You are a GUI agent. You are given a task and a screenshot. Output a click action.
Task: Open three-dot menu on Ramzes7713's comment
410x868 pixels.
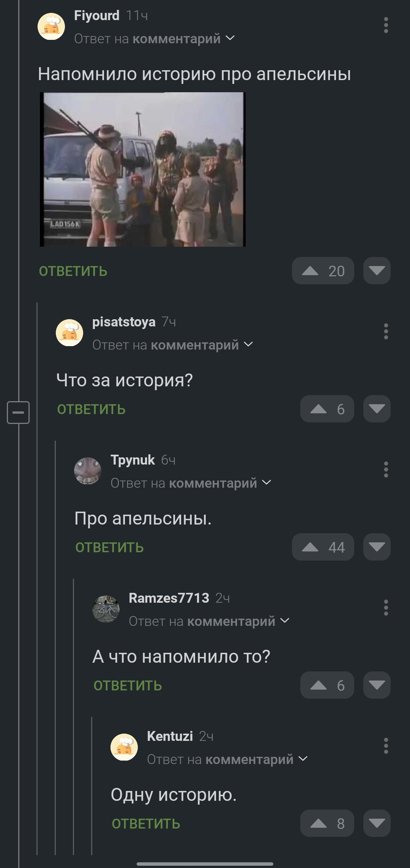click(x=386, y=608)
